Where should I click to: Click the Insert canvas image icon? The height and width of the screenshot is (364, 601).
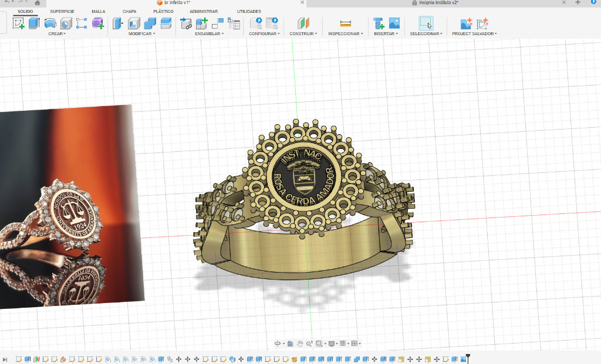(x=394, y=23)
